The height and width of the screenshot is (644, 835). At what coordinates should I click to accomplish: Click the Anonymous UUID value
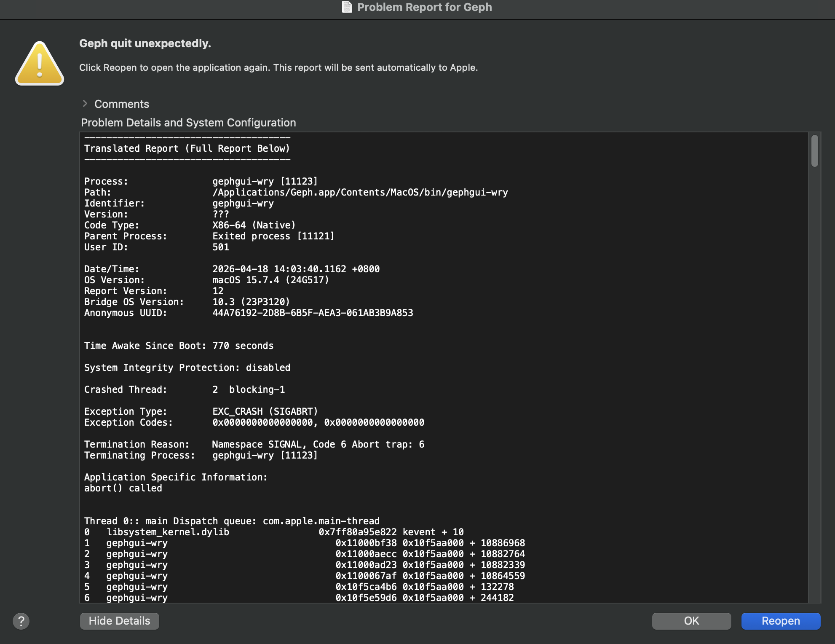click(312, 313)
